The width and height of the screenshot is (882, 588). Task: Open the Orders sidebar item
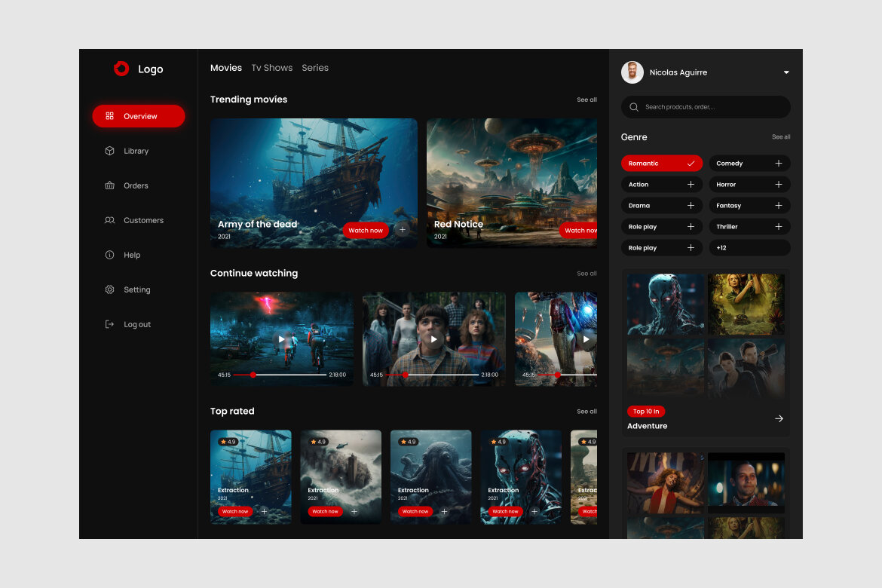click(127, 185)
